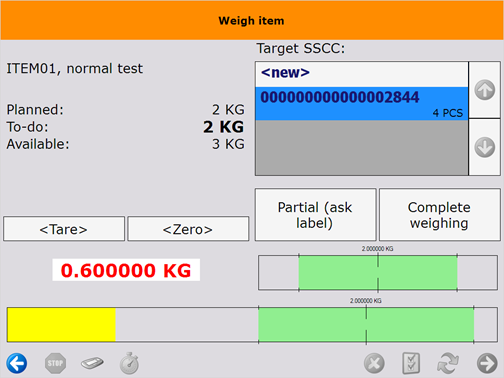The image size is (504, 378).
Task: Tap Complete weighing button
Action: [440, 215]
